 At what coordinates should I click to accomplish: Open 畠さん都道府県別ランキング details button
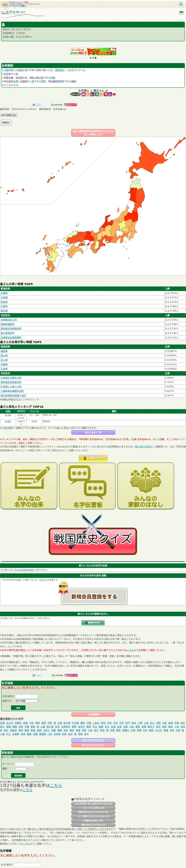click(x=93, y=133)
